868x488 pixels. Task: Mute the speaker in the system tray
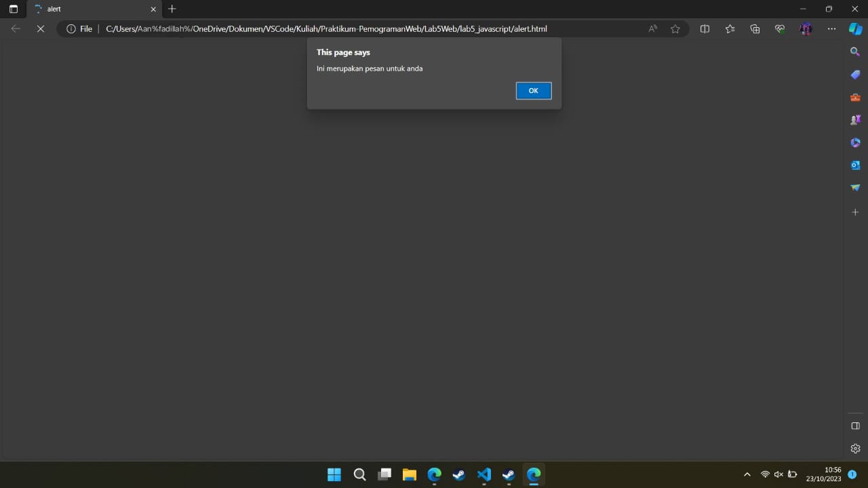778,474
